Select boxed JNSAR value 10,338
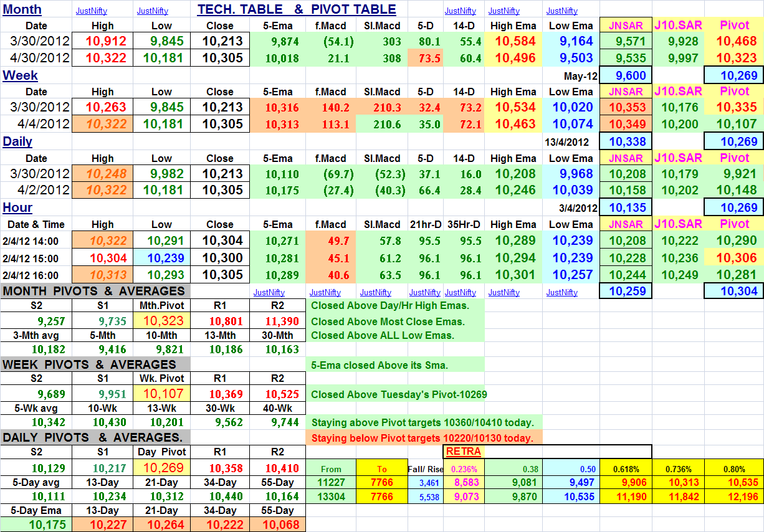 pyautogui.click(x=626, y=141)
